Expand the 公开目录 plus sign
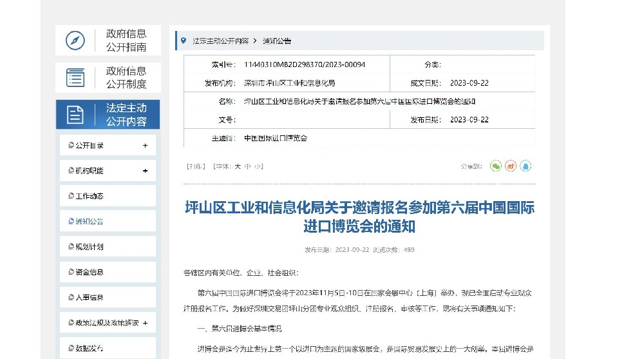 pos(145,146)
